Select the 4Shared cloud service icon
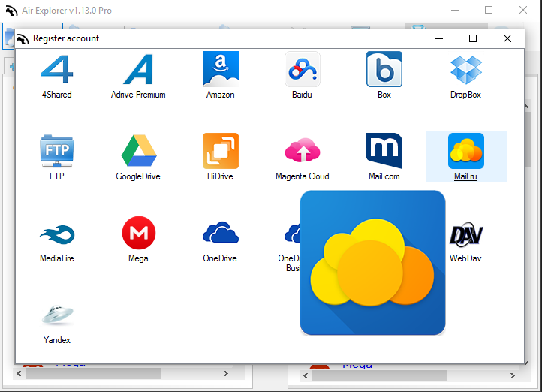 (57, 69)
